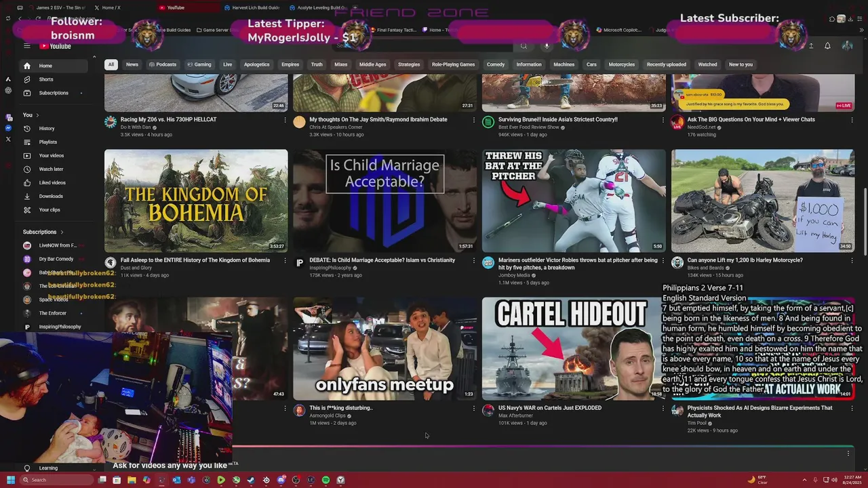Open Playlists in the sidebar

click(54, 142)
